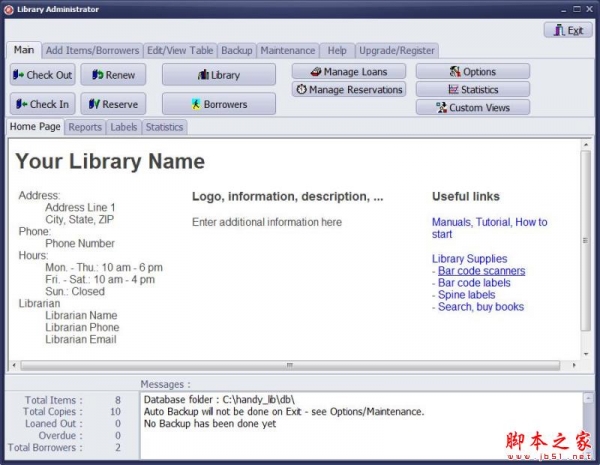The height and width of the screenshot is (465, 600).
Task: Click the Total Borrowers count label
Action: (45, 447)
